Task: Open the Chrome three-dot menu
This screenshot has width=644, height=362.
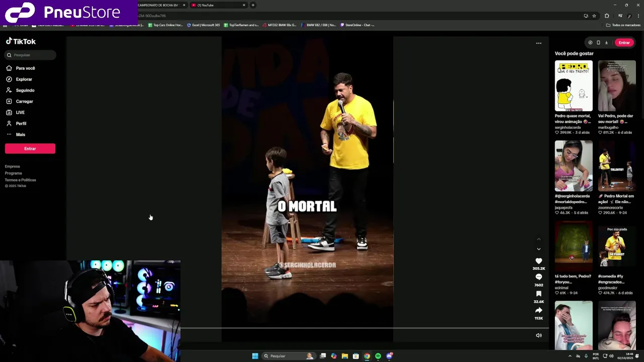Action: [638, 16]
